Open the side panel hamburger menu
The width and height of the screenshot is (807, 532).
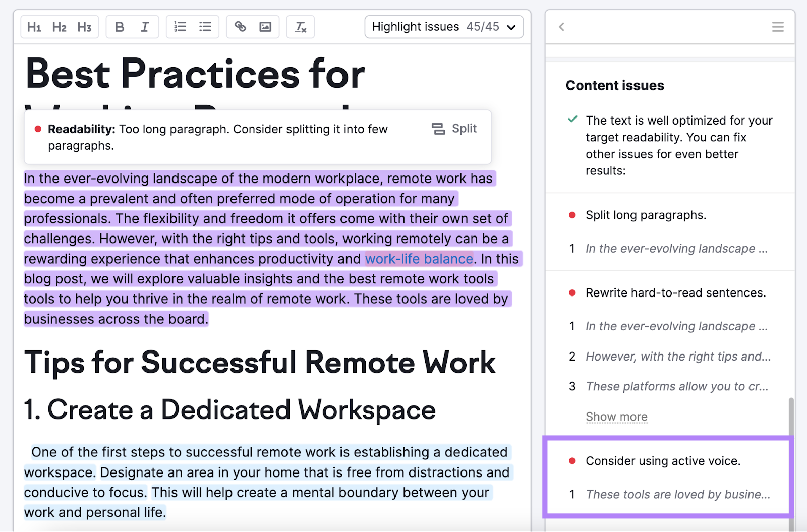pyautogui.click(x=777, y=27)
